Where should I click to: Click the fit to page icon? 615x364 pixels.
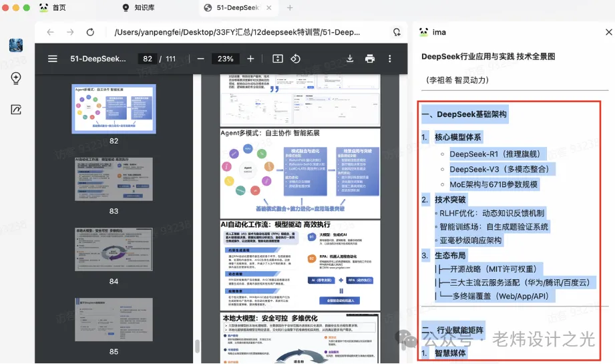[278, 59]
